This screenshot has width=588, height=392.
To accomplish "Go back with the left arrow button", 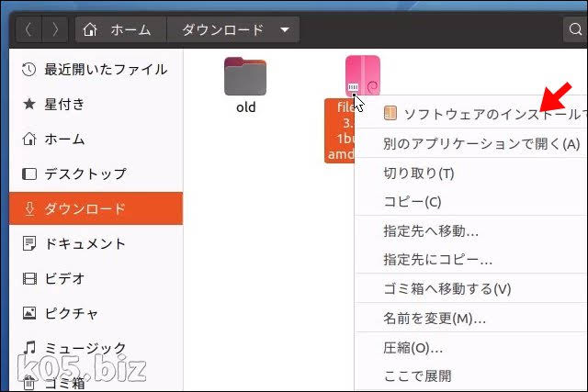I will [x=28, y=29].
